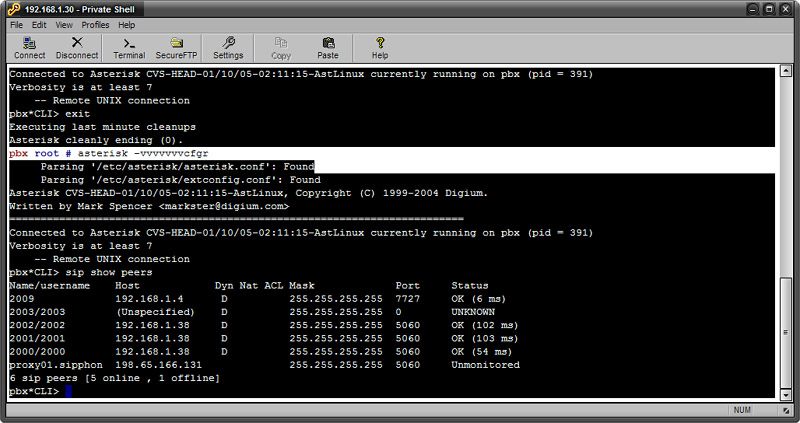Click 'Name/username' column header
The height and width of the screenshot is (423, 800).
[49, 286]
